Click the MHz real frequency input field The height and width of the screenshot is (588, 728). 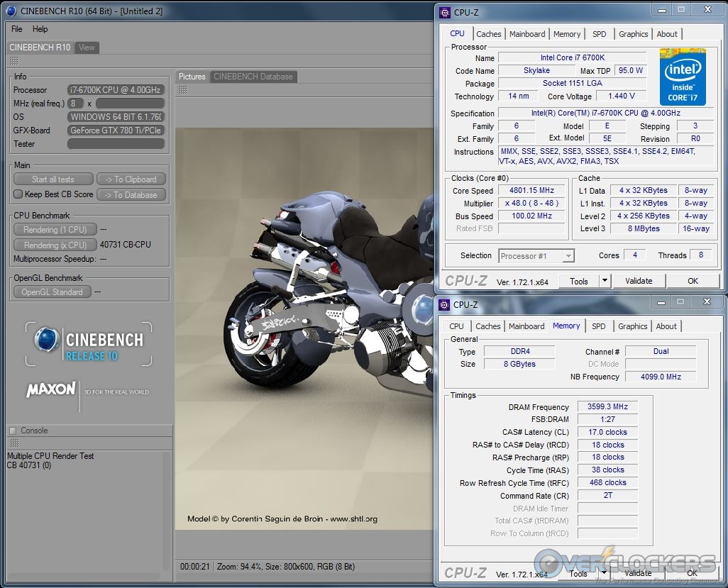click(x=75, y=103)
